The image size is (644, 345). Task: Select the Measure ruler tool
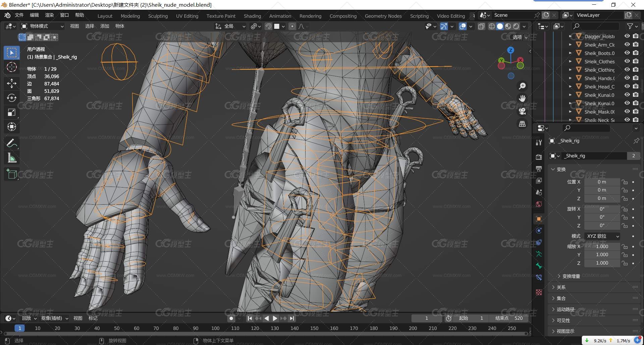coord(12,158)
